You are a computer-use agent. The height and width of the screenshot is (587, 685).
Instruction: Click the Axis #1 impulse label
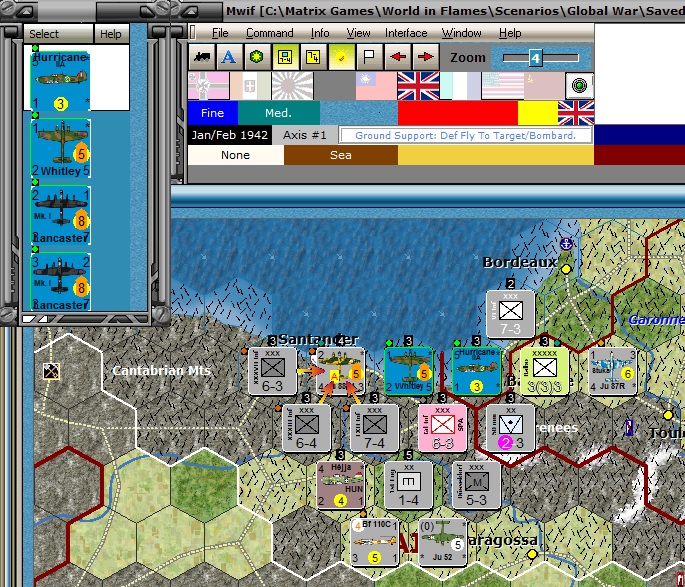click(x=304, y=135)
